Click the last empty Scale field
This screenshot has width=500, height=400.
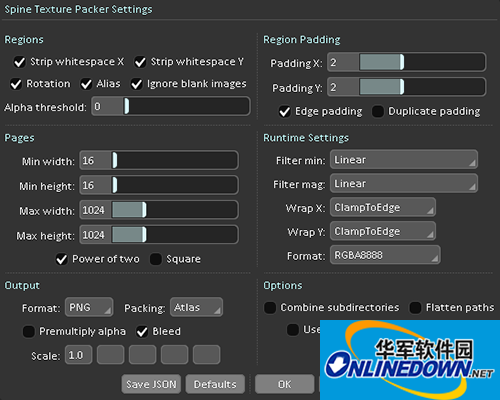pyautogui.click(x=207, y=355)
